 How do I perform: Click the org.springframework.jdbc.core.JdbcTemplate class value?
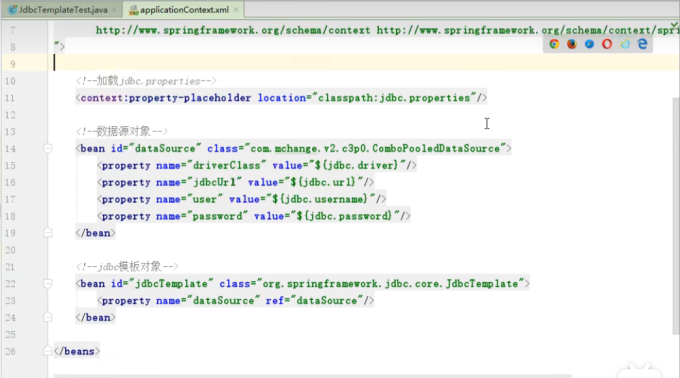pos(390,284)
